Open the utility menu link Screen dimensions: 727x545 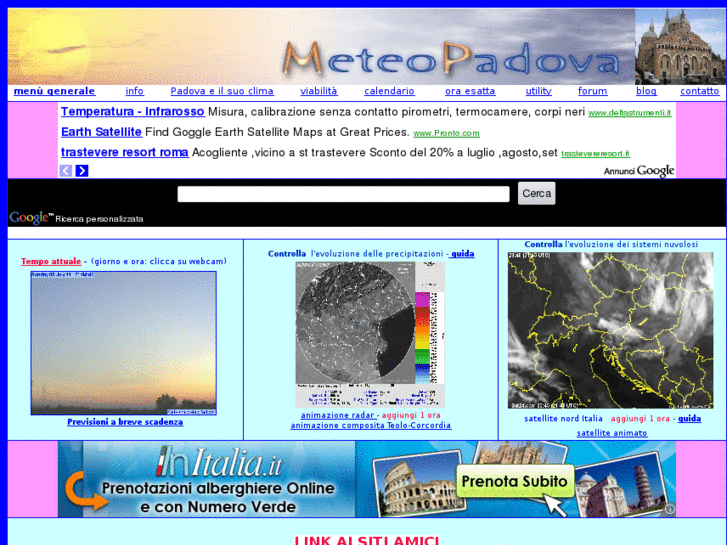pyautogui.click(x=538, y=91)
